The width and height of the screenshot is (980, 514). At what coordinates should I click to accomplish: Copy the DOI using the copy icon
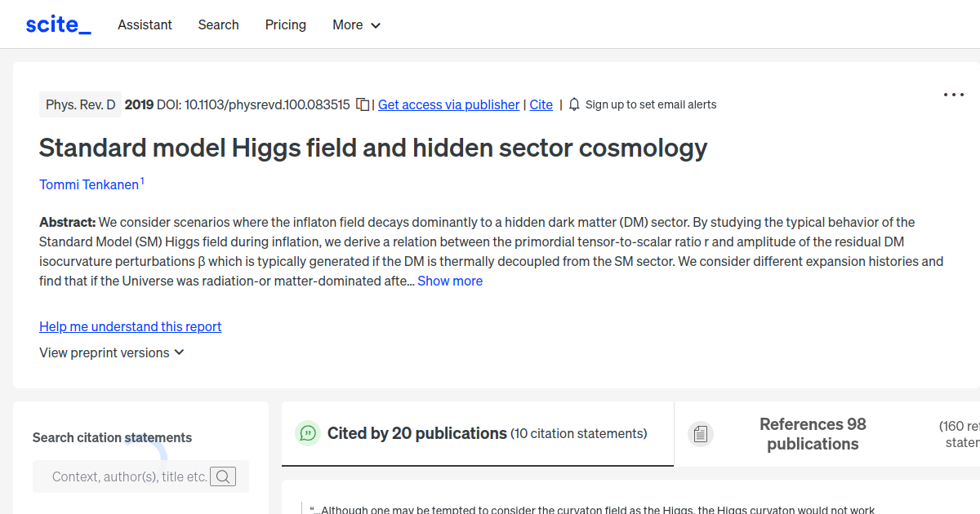click(x=362, y=104)
